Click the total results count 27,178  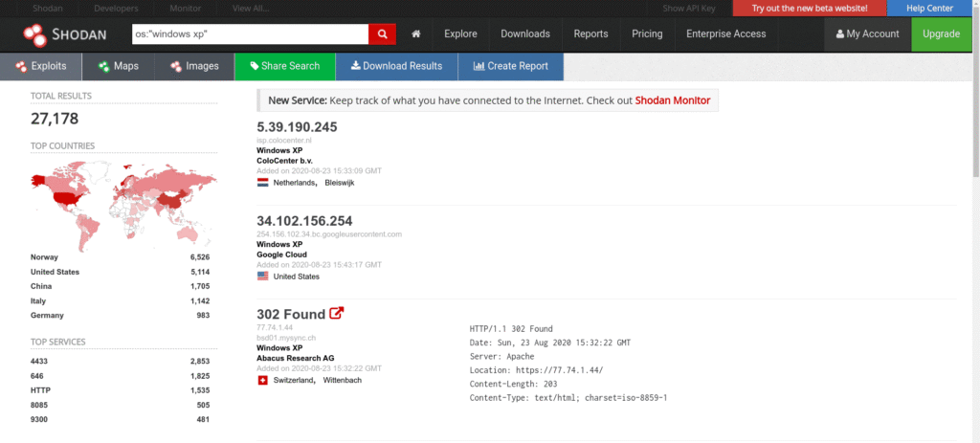[55, 119]
